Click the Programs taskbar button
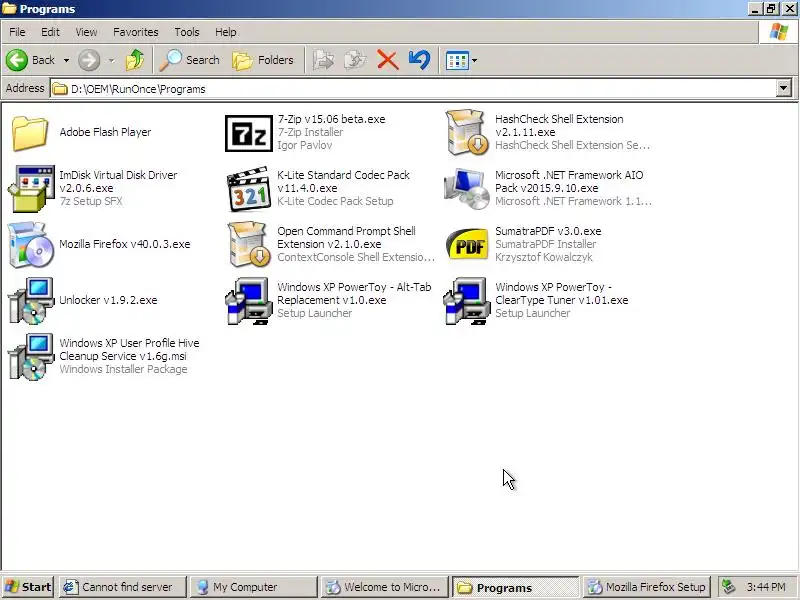Image resolution: width=800 pixels, height=600 pixels. pyautogui.click(x=515, y=587)
